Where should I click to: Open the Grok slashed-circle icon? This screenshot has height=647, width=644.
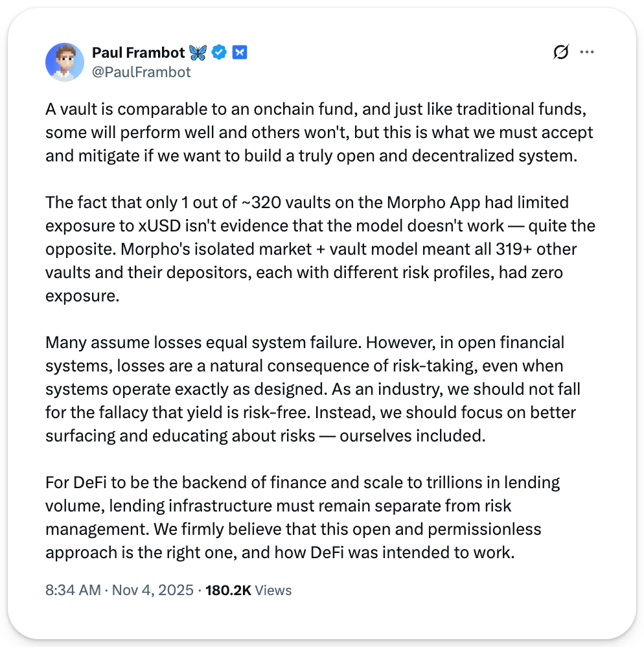[x=560, y=53]
